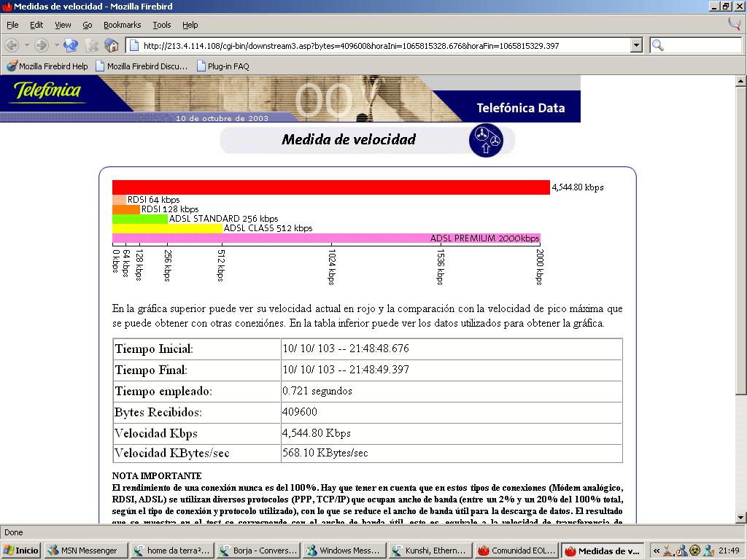Click the Tiempo Inicial label cell
Screen dimensions: 747x560
click(197, 349)
